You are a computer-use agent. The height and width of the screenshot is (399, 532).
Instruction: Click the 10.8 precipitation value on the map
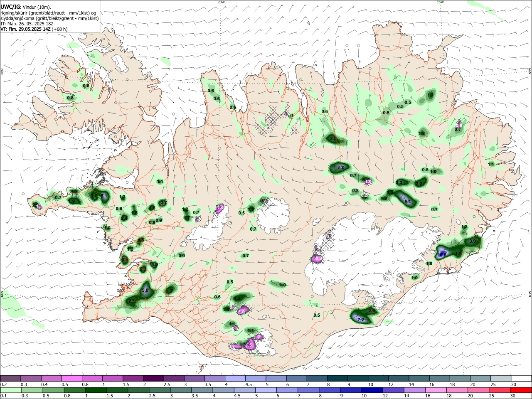(441, 255)
